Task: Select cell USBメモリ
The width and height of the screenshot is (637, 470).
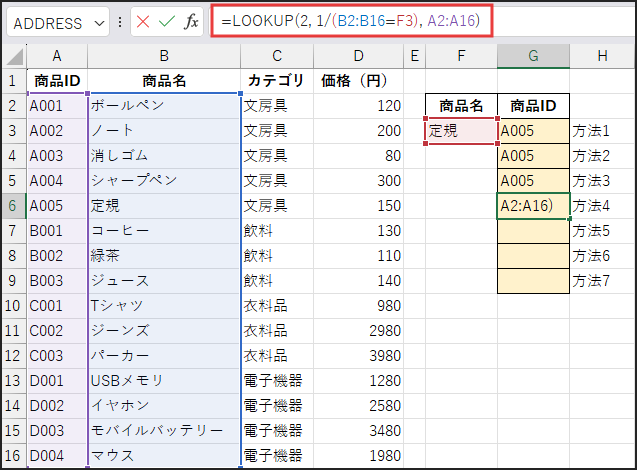Action: 164,381
